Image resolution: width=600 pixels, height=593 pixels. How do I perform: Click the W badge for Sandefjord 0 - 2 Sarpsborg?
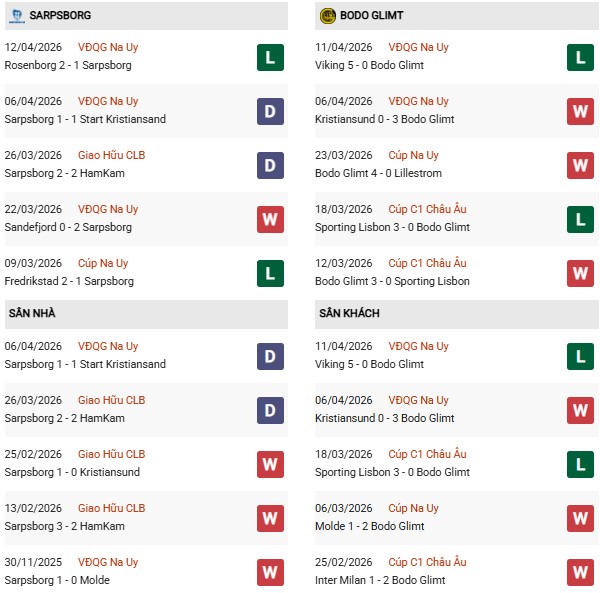pos(270,219)
